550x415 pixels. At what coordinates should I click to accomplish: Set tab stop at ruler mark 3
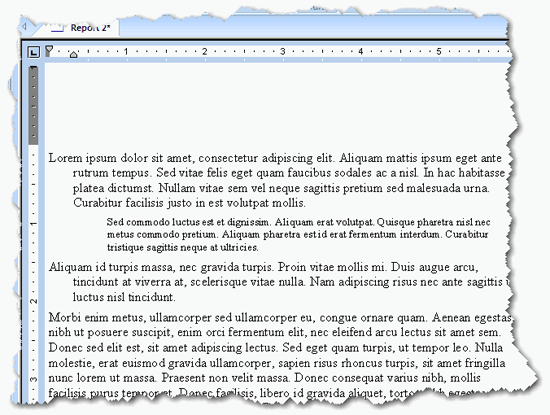(x=282, y=52)
